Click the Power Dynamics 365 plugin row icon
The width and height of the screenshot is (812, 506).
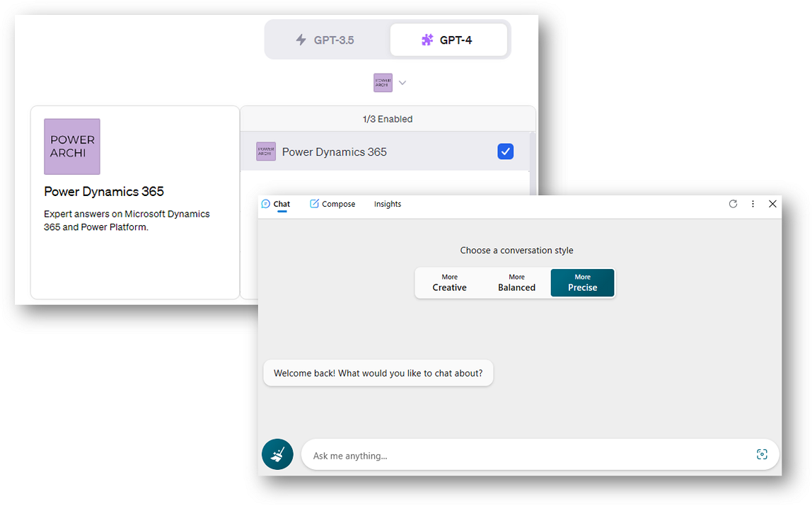266,151
